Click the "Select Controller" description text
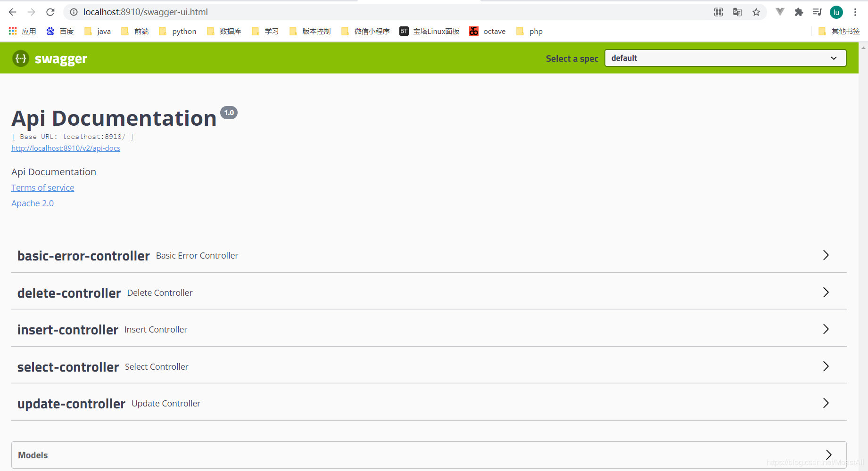 [157, 367]
